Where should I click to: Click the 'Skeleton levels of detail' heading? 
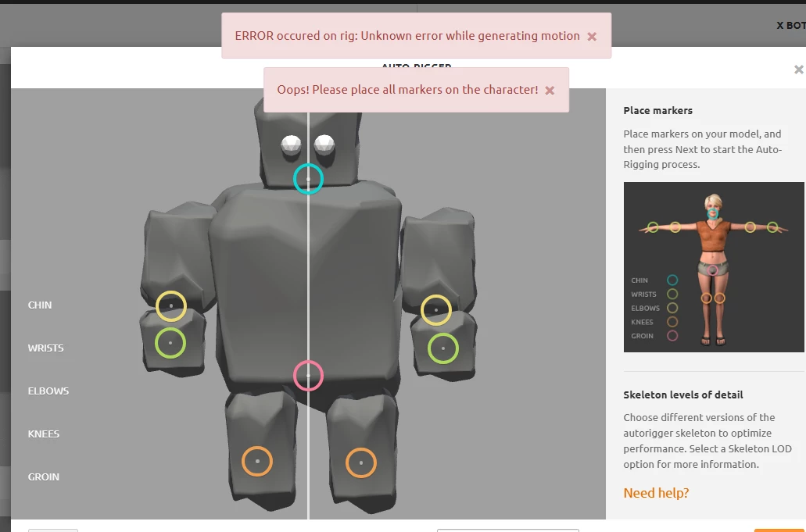(x=683, y=395)
